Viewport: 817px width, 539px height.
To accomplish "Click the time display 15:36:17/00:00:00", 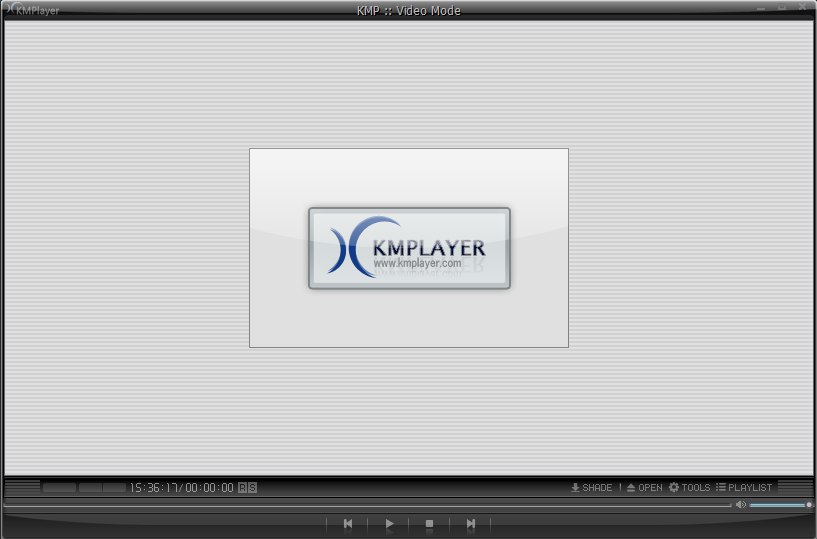I will coord(181,488).
